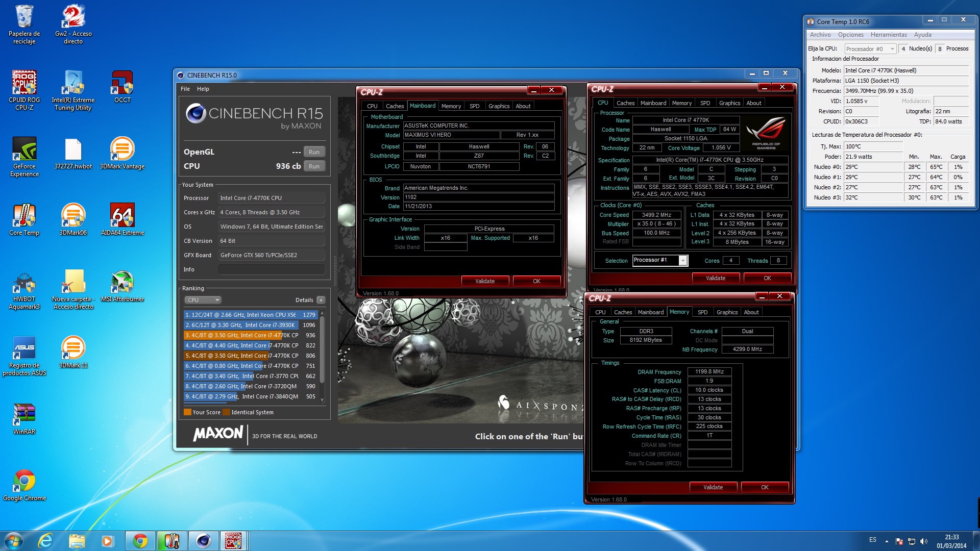
Task: Launch Google Chrome desktop icon
Action: [24, 485]
